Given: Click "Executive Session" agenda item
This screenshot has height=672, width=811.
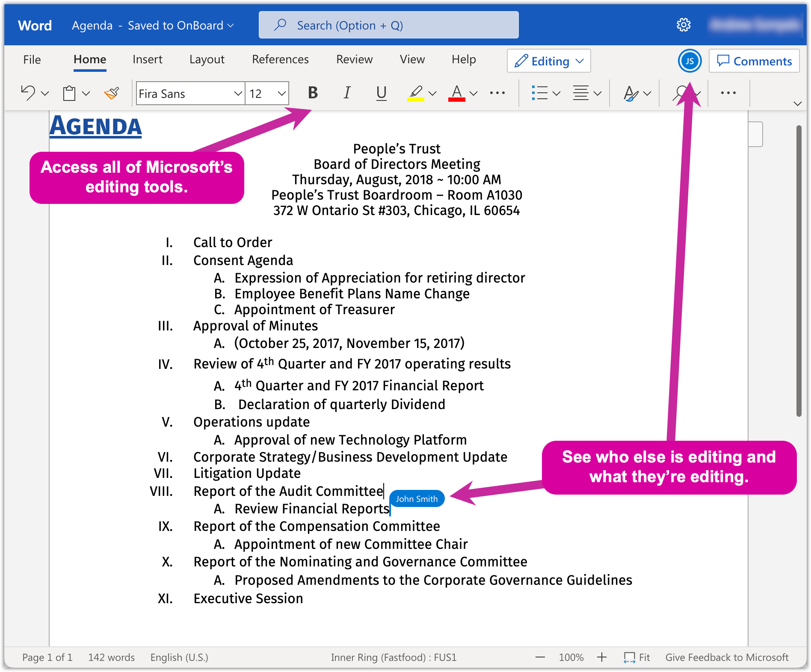Looking at the screenshot, I should 248,598.
